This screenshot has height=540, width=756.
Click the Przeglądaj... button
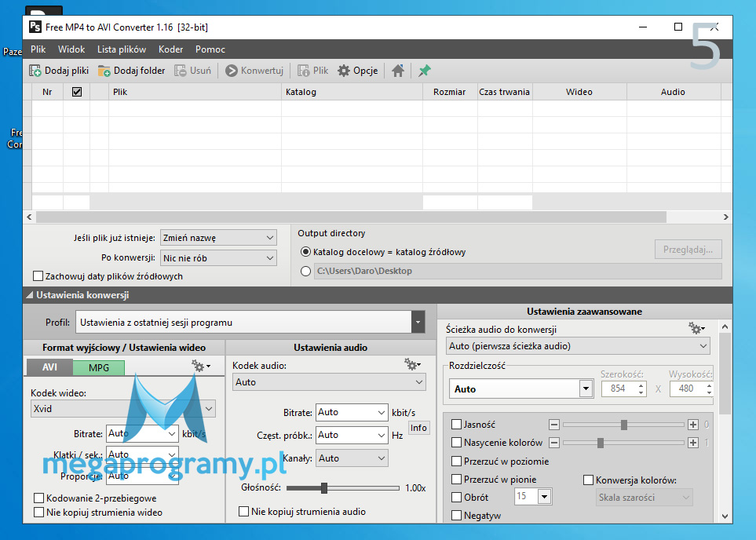point(688,250)
